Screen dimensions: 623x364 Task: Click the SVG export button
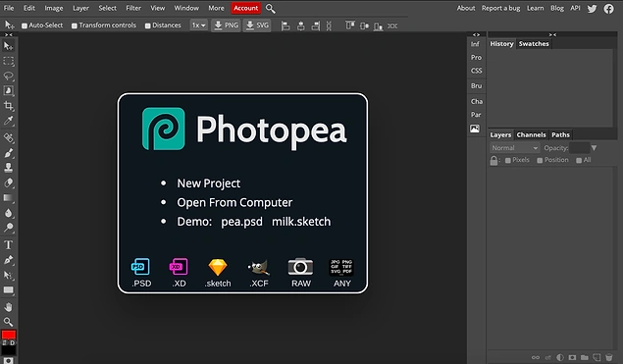coord(257,26)
